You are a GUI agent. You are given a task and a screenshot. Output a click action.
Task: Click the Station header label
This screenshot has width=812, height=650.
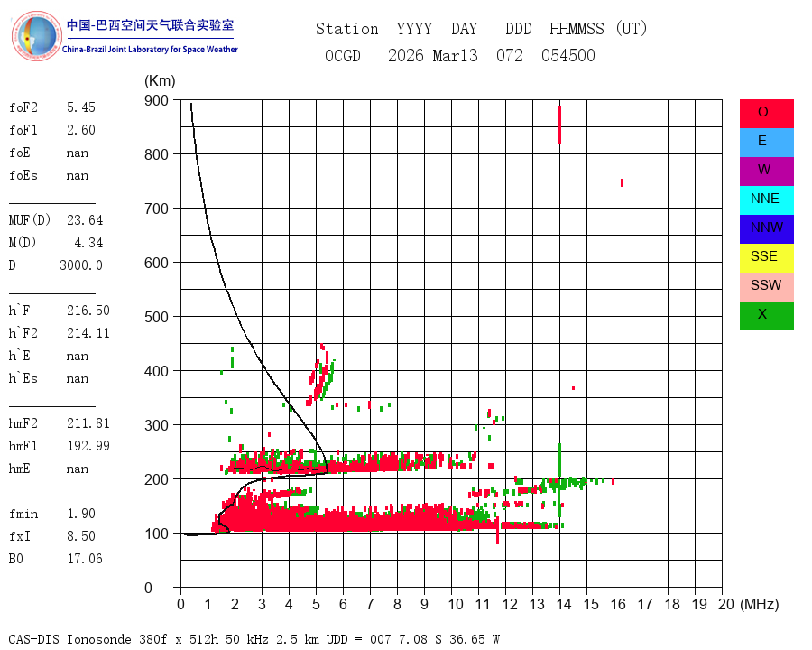[347, 29]
